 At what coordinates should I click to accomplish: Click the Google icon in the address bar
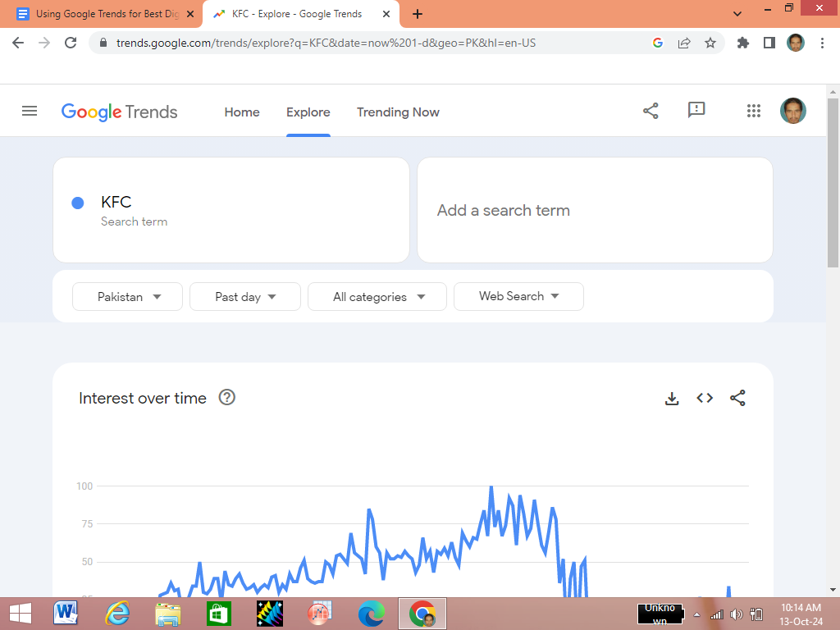click(x=658, y=43)
